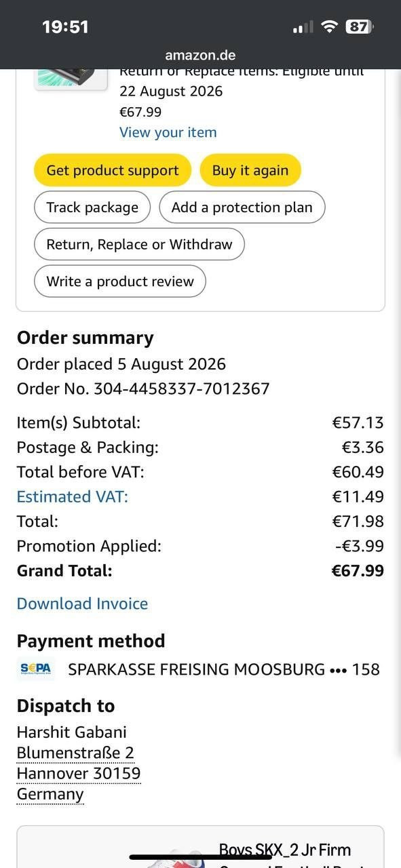Tap the Hannover 30159 address line
401x868 pixels.
[x=79, y=774]
